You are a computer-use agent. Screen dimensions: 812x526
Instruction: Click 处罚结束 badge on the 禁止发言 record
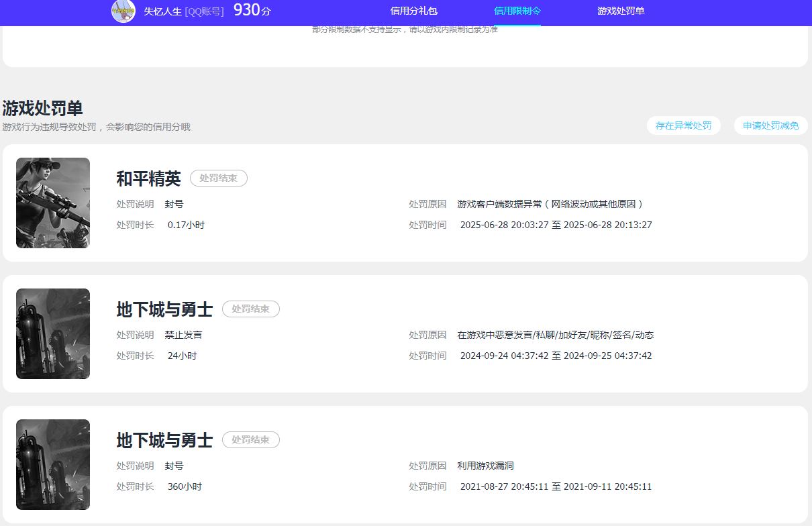[x=250, y=309]
